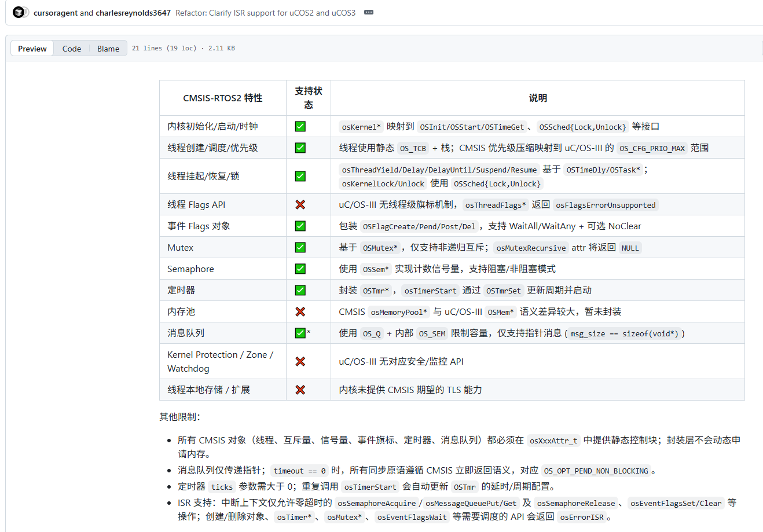Click the green checkmark in 线程创建/调度/优先级 row
This screenshot has height=532, width=763.
click(x=300, y=147)
